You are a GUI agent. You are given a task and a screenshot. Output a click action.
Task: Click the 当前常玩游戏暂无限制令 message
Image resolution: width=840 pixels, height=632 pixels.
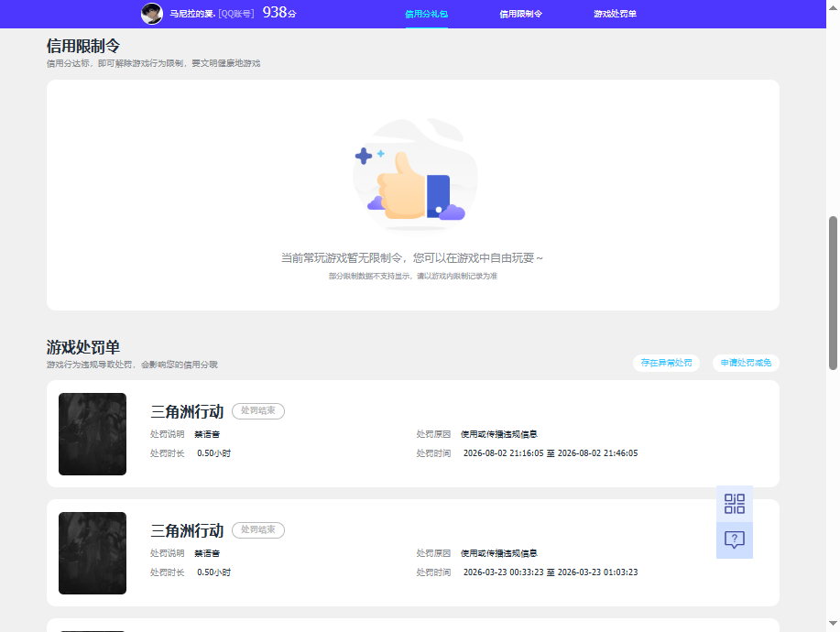pos(412,258)
